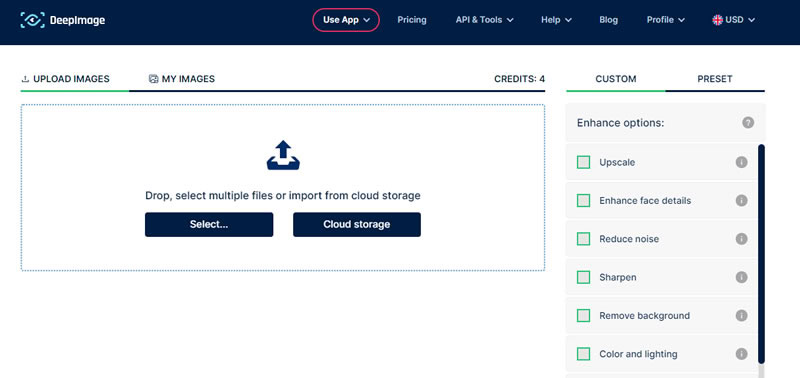Open the USD currency selector
The height and width of the screenshot is (378, 800).
(x=734, y=20)
